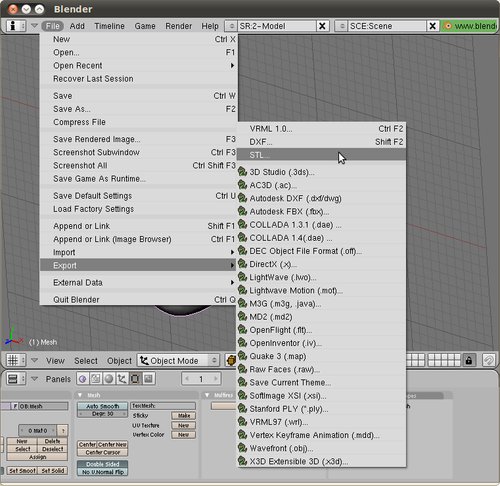
Task: Open the SR:2-Model screen selector arrows
Action: pyautogui.click(x=231, y=26)
